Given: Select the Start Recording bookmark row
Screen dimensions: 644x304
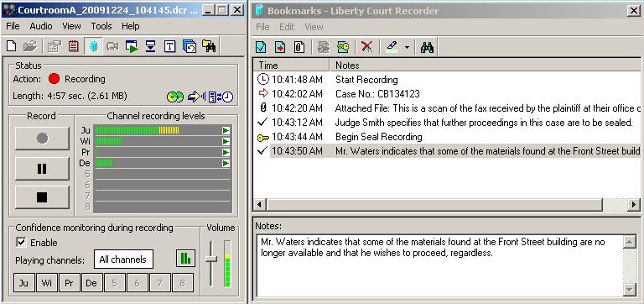Looking at the screenshot, I should click(446, 80).
